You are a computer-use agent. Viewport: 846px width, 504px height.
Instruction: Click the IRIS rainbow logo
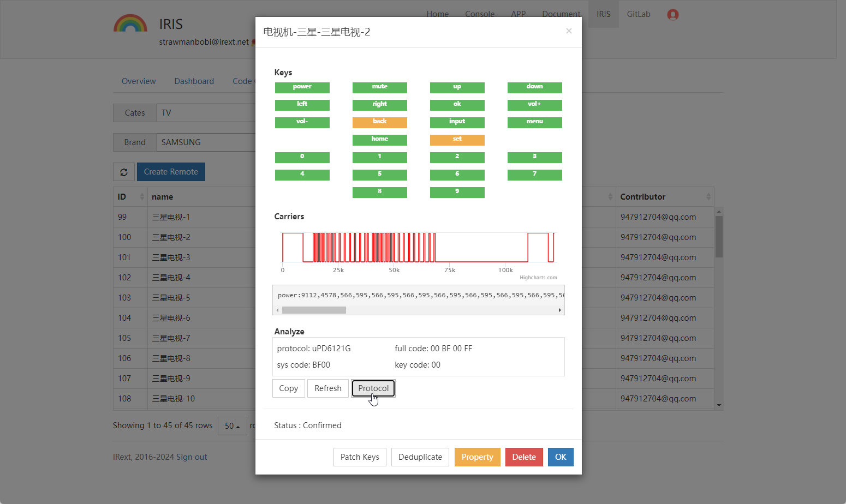(x=130, y=24)
